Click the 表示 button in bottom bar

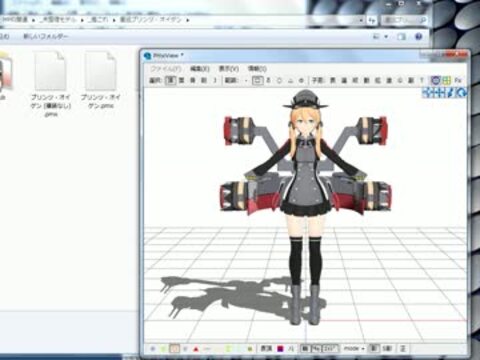click(266, 349)
